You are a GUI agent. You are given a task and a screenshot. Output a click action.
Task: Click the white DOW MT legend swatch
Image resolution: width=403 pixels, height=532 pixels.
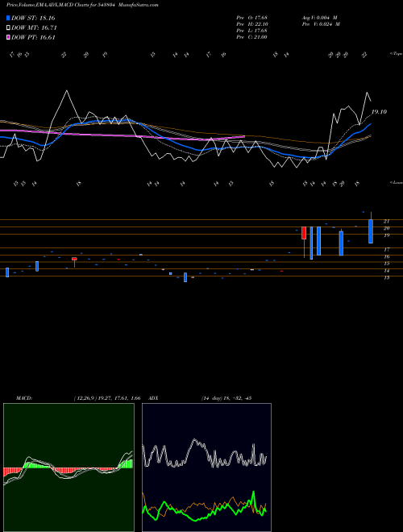click(x=9, y=27)
